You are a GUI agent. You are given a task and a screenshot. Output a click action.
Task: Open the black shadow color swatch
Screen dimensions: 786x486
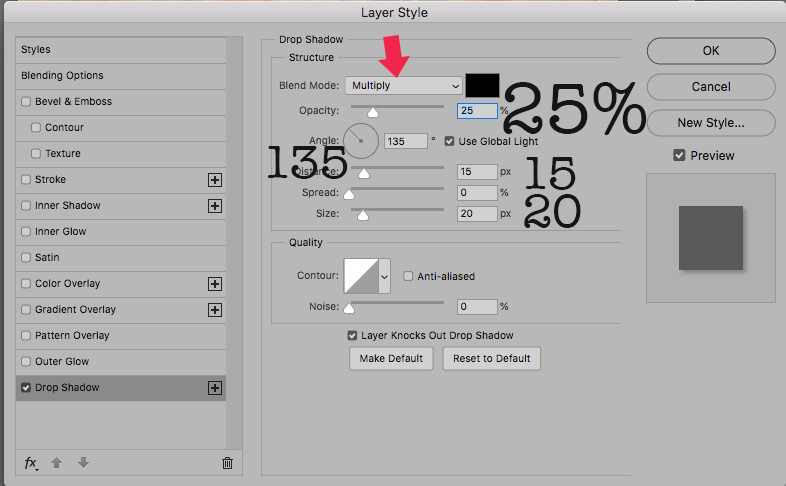pyautogui.click(x=482, y=85)
